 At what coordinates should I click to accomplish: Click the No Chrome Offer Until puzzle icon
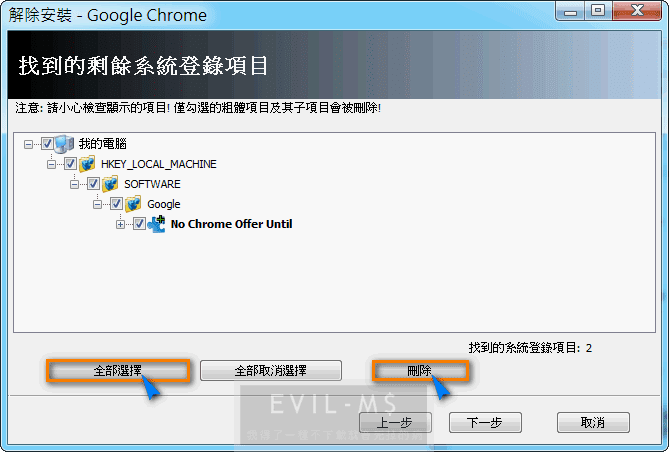click(156, 224)
